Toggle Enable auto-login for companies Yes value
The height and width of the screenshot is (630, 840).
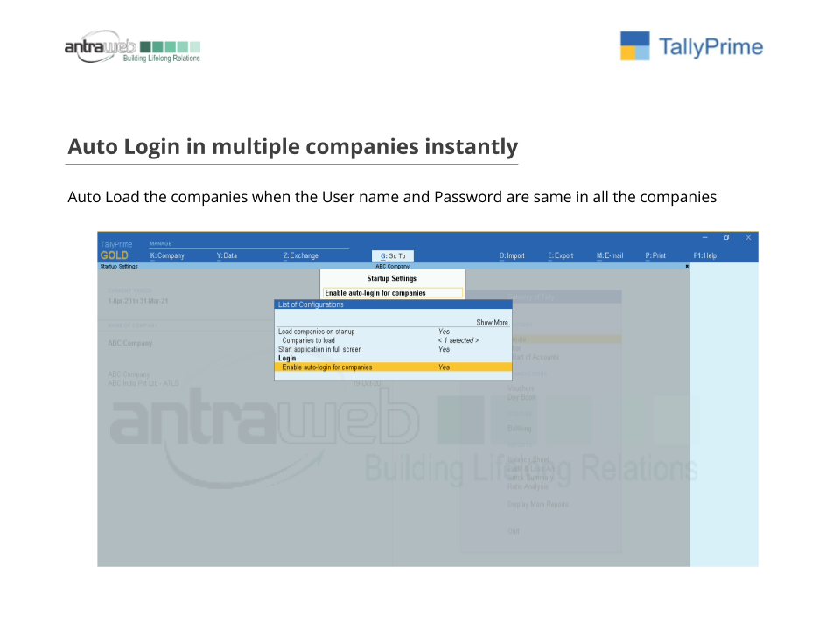click(x=444, y=367)
